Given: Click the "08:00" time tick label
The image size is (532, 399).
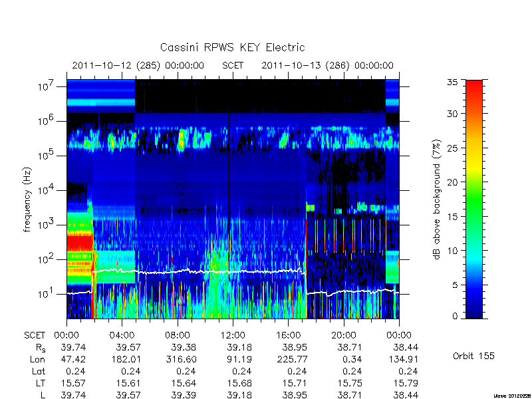Looking at the screenshot, I should tap(178, 335).
